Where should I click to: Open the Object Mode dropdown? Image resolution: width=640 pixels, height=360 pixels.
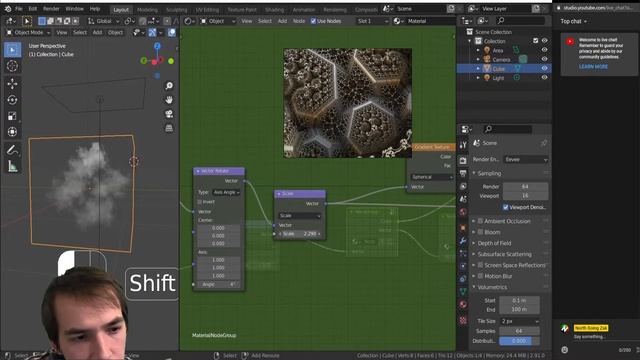pos(28,32)
